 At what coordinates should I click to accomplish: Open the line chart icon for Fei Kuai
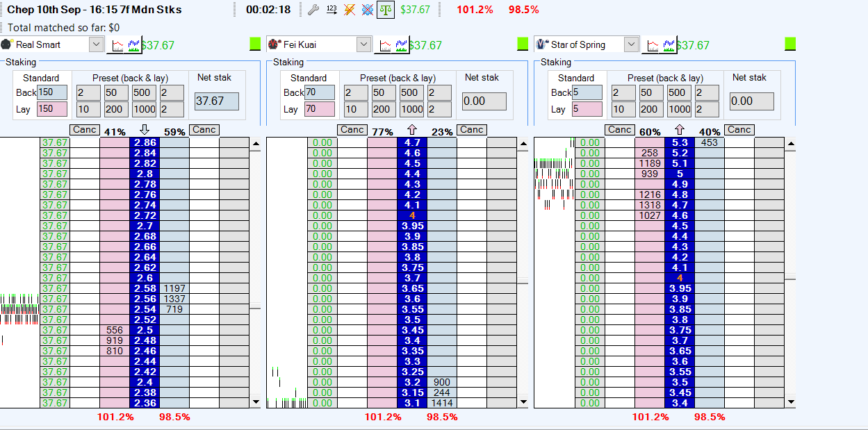click(x=384, y=45)
